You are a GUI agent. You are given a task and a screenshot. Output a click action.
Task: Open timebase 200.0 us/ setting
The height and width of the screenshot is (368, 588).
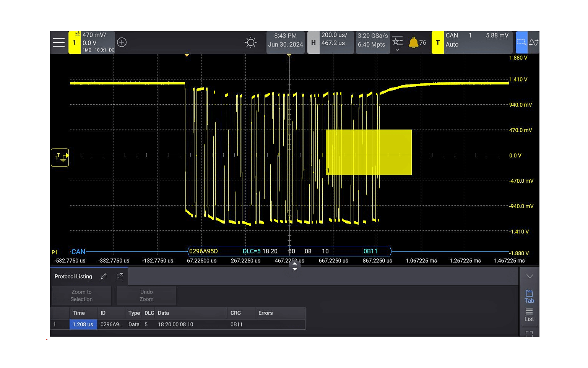click(334, 35)
